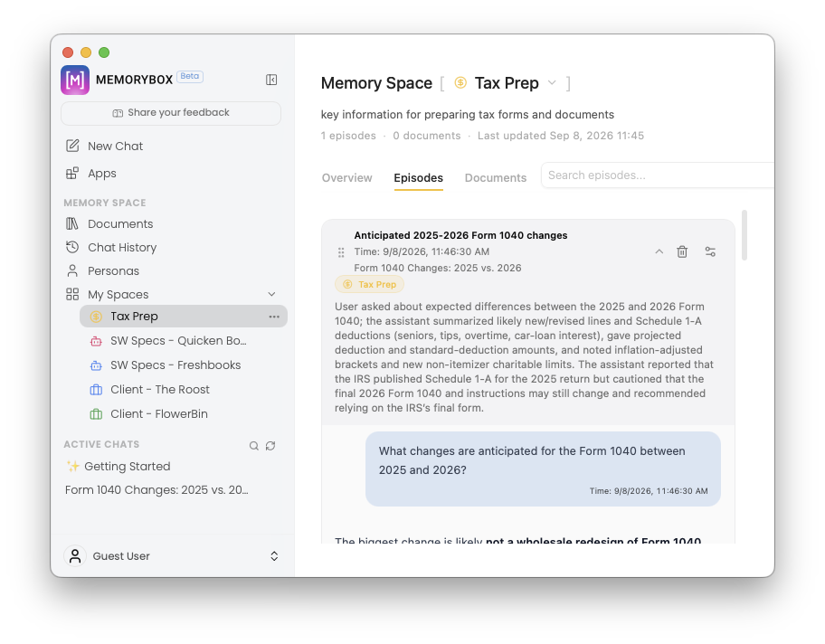Click the My Spaces grid icon

pos(72,294)
